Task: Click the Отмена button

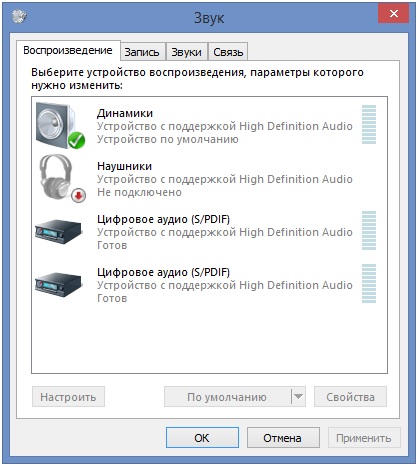Action: (x=283, y=438)
